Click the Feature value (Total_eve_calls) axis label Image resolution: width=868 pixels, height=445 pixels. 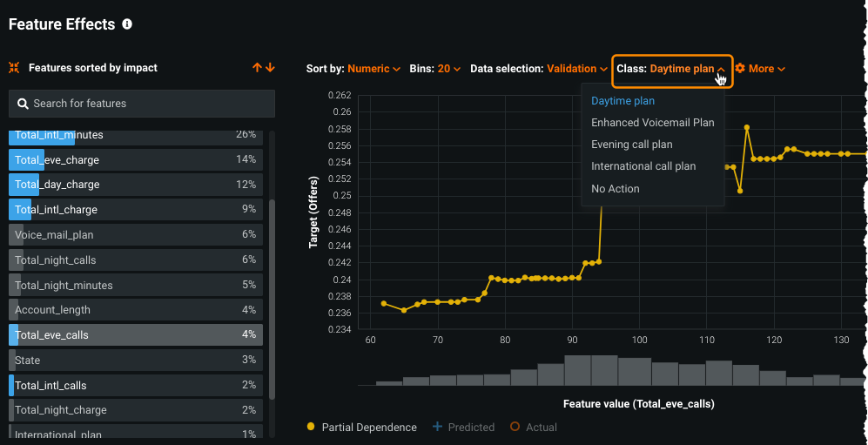tap(639, 404)
